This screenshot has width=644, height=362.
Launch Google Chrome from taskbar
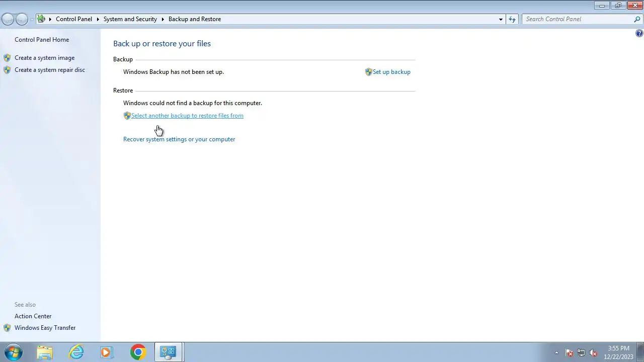pos(138,352)
